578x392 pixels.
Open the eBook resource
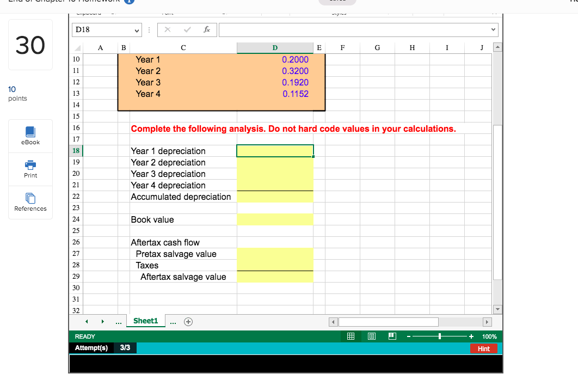[30, 136]
